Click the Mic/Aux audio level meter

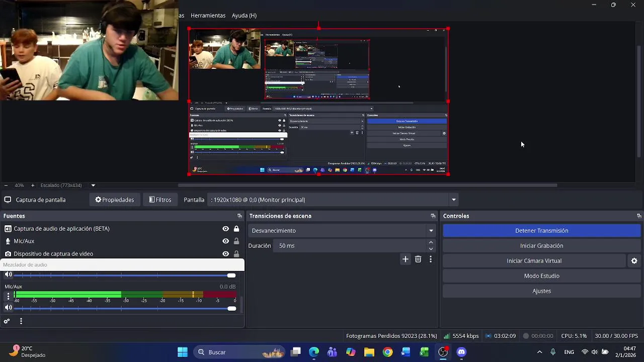pyautogui.click(x=125, y=295)
